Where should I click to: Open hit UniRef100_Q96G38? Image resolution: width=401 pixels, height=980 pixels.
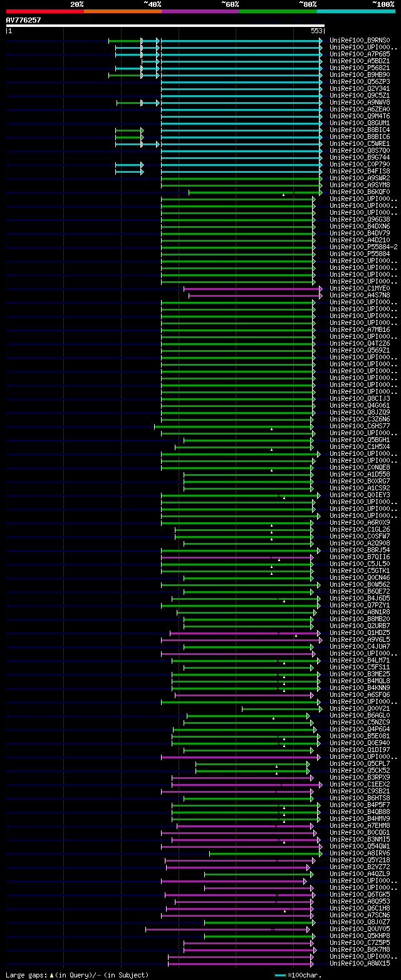[x=360, y=220]
